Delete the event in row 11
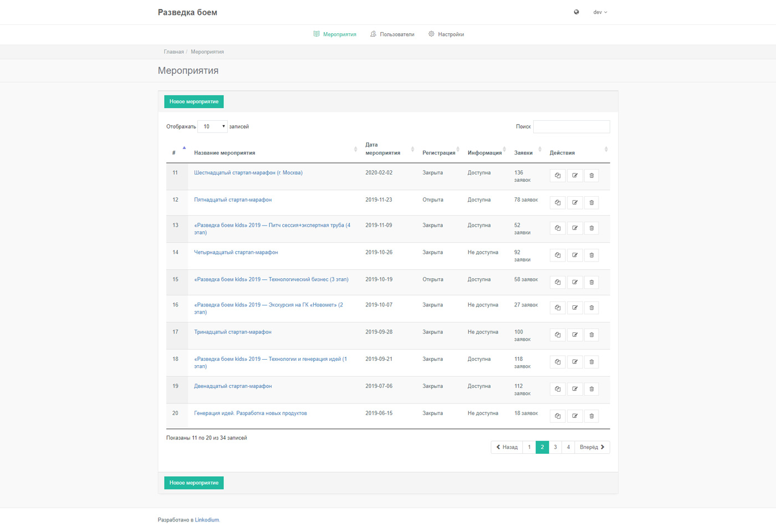This screenshot has width=776, height=532. pyautogui.click(x=591, y=176)
